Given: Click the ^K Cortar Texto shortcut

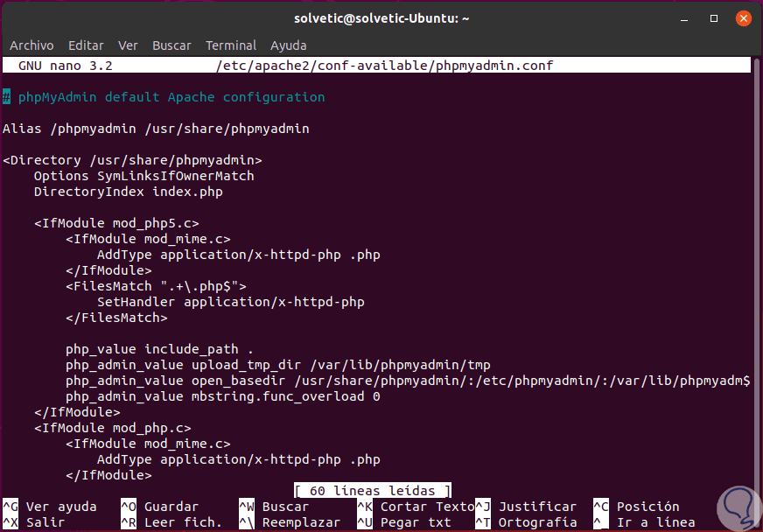Looking at the screenshot, I should 416,507.
